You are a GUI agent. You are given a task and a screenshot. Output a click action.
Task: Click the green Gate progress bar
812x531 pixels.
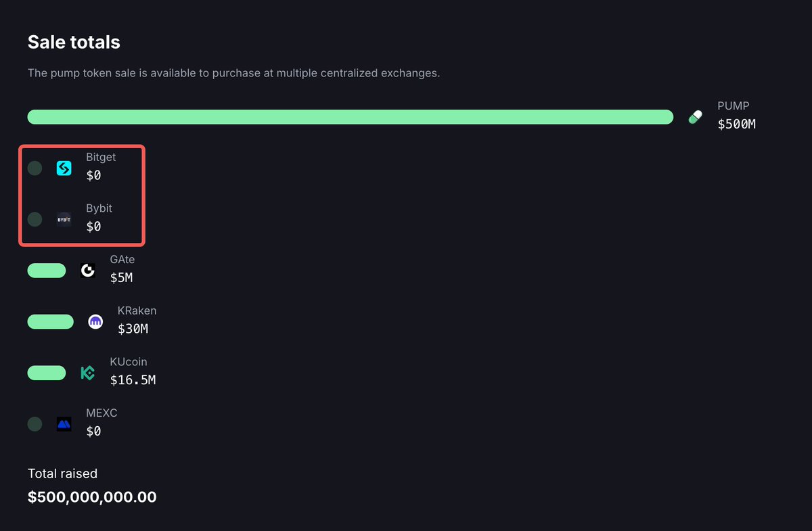click(x=47, y=271)
